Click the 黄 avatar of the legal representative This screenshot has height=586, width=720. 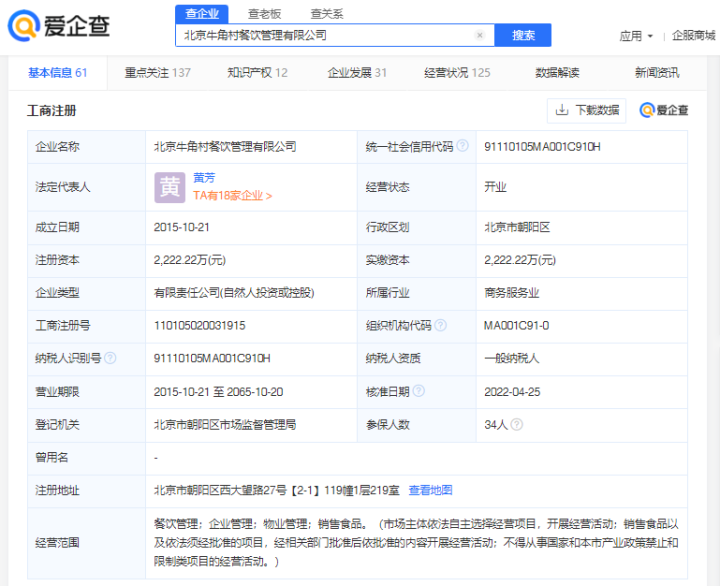click(x=169, y=187)
